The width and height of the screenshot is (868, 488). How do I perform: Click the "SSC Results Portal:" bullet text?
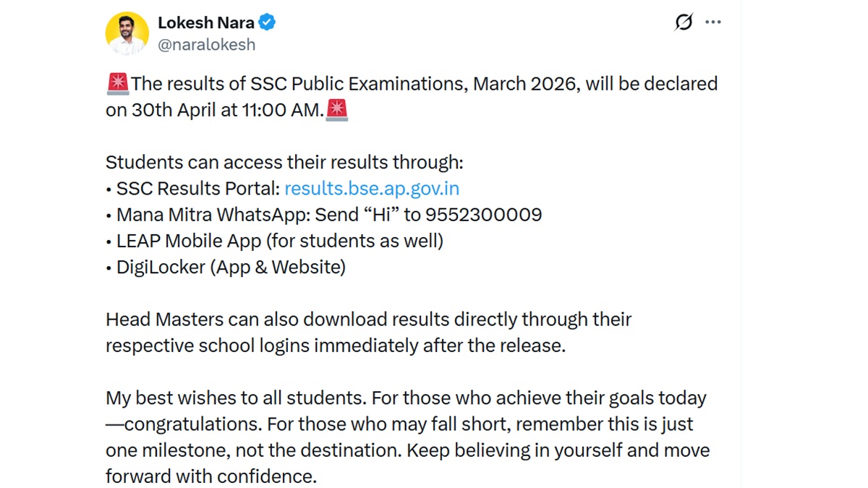(x=197, y=189)
